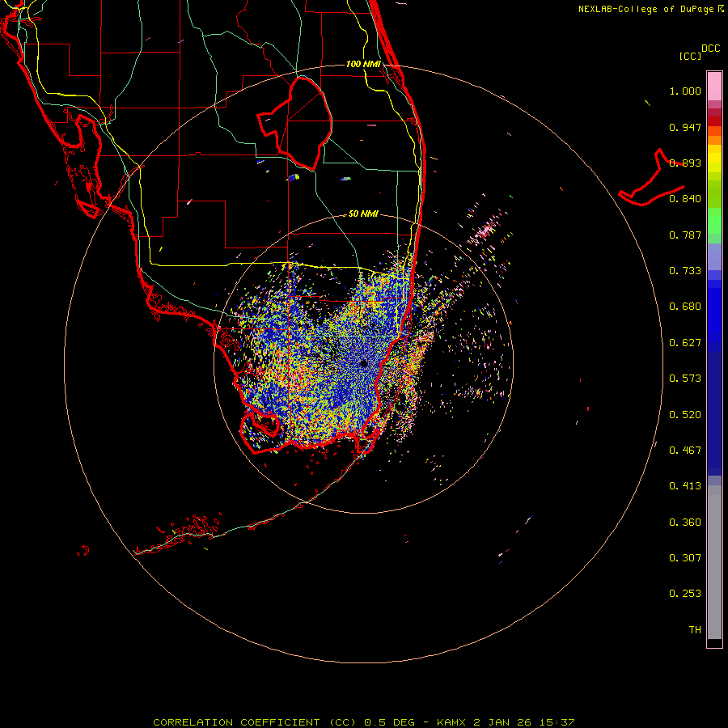
Task: Click the pink top segment of color bar
Action: pyautogui.click(x=714, y=87)
